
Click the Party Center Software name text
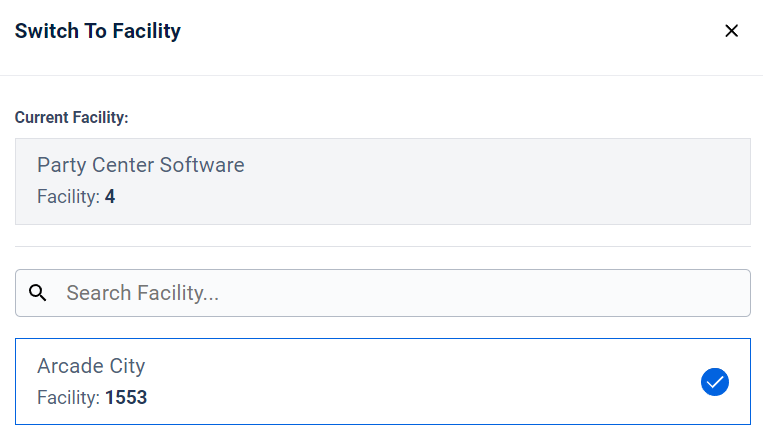pos(141,165)
